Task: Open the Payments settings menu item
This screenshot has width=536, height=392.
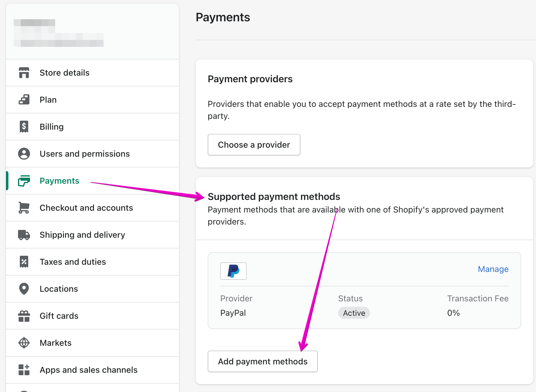Action: (x=59, y=181)
